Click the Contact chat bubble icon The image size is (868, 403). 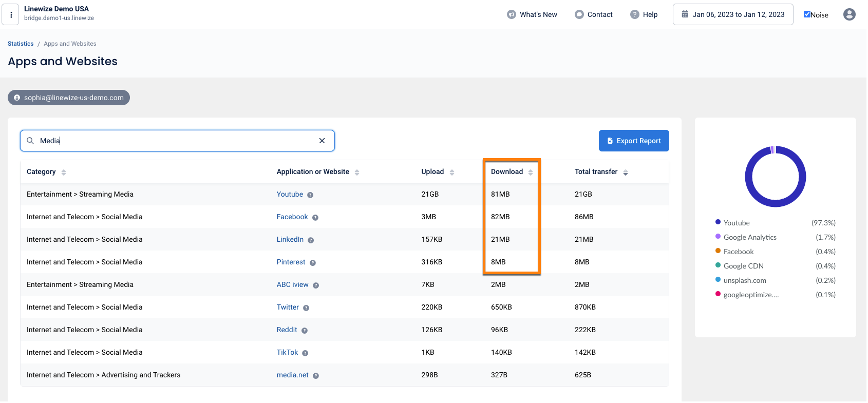pos(579,14)
